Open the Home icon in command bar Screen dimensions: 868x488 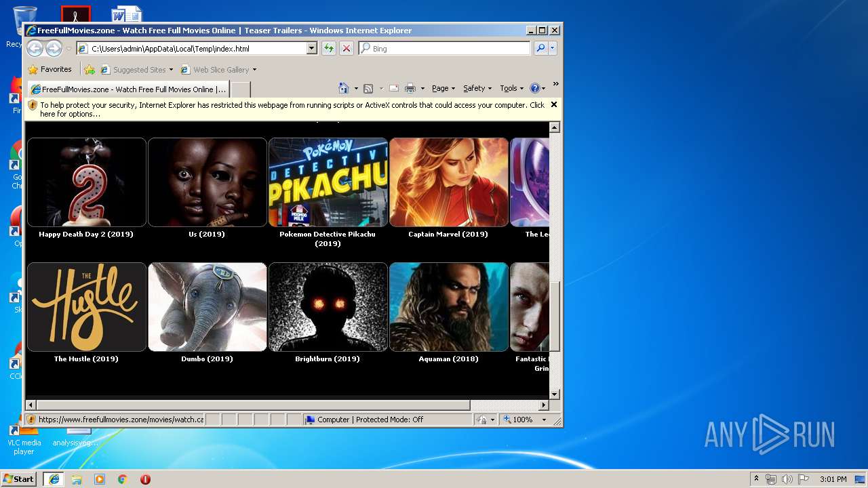pos(344,88)
